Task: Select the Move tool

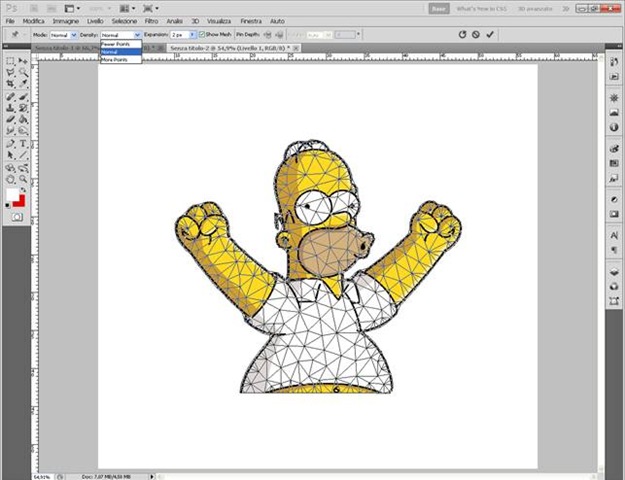Action: point(23,61)
